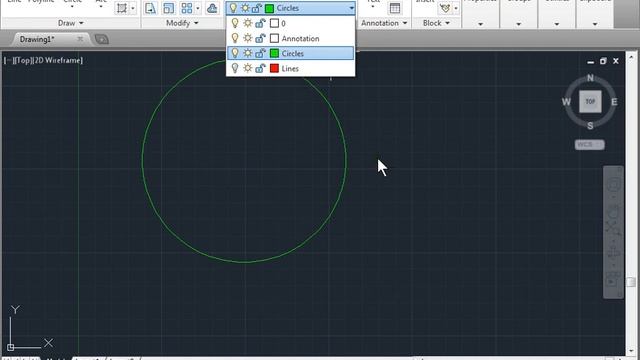The image size is (640, 360).
Task: Click the Zoom tool in navigation bar
Action: point(613,229)
